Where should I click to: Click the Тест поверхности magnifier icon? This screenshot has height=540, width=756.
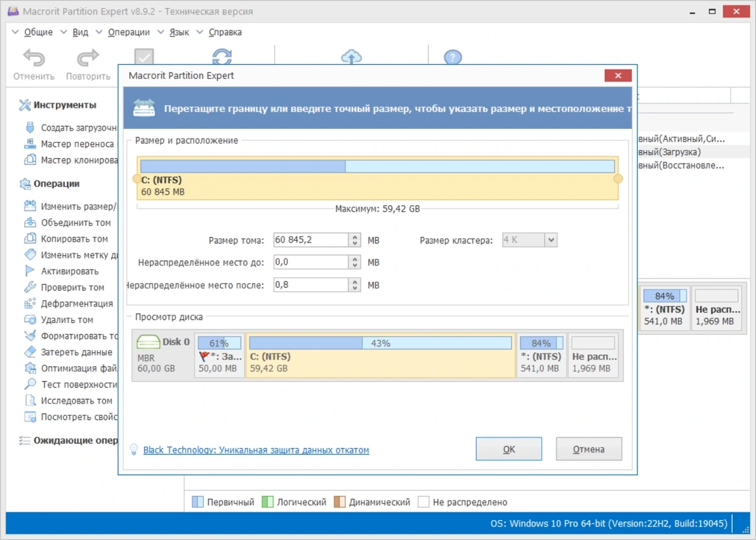tap(30, 384)
